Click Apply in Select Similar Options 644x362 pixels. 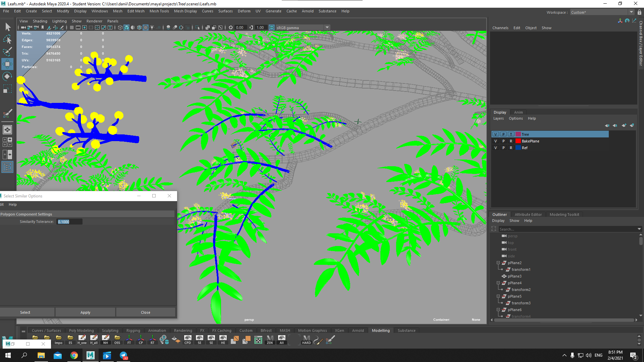(x=85, y=312)
